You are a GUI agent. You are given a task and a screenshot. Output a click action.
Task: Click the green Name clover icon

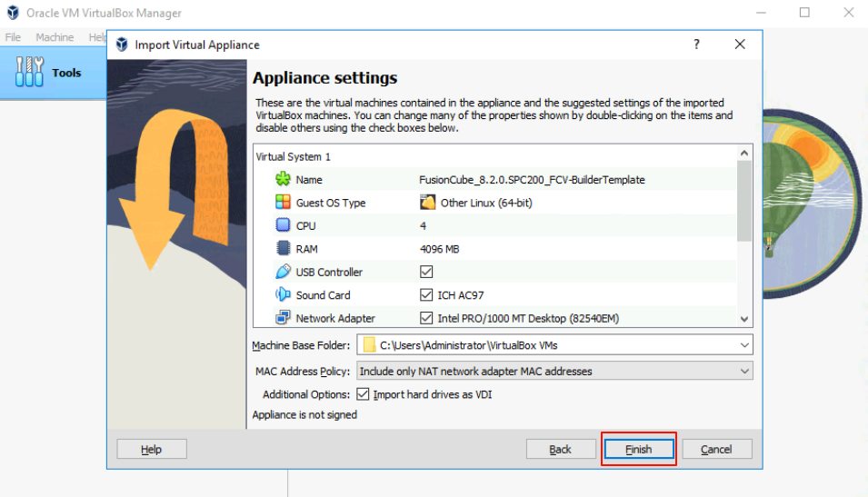point(282,180)
